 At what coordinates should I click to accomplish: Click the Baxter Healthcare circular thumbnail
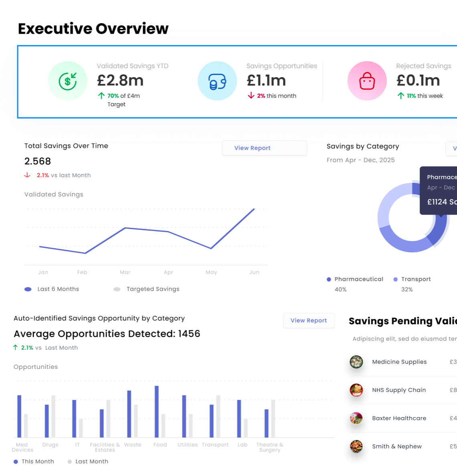point(356,418)
